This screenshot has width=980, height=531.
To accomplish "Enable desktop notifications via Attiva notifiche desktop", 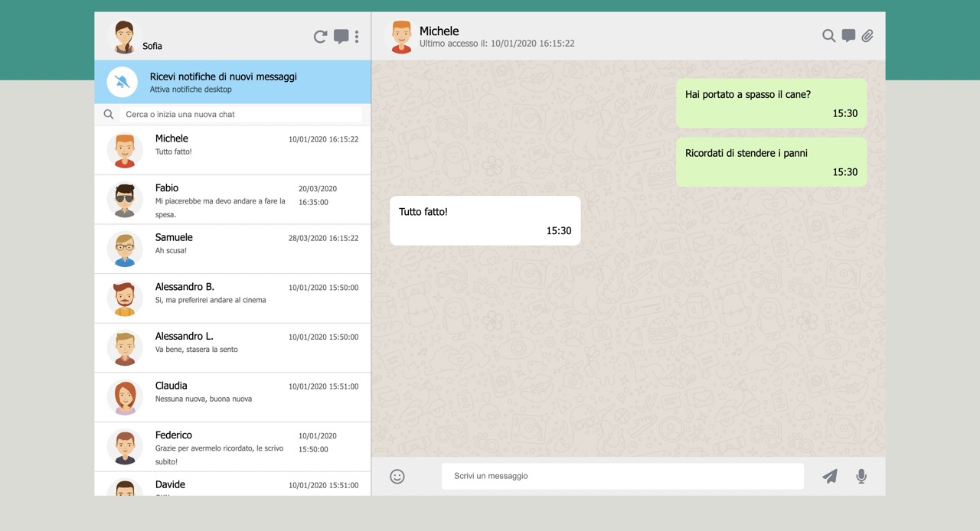I will click(x=191, y=90).
